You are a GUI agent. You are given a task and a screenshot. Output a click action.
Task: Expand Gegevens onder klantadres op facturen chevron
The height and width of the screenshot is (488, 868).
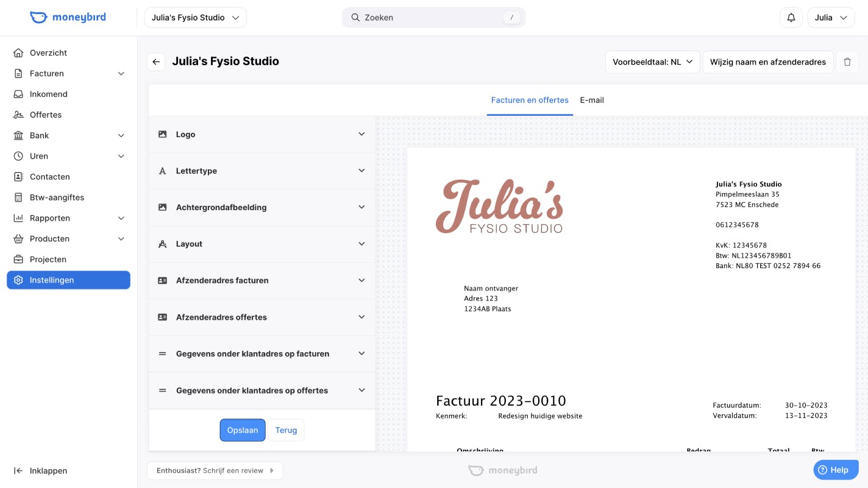(x=361, y=353)
